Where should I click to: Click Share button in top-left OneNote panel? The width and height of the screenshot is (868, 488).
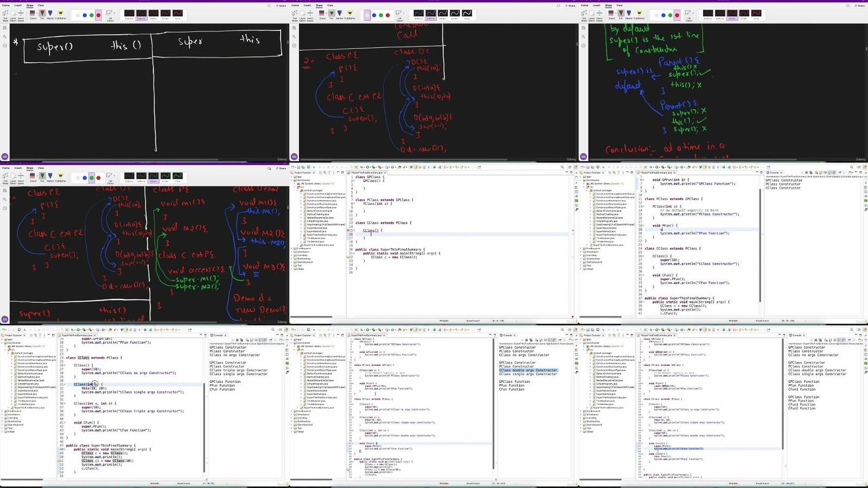280,6
